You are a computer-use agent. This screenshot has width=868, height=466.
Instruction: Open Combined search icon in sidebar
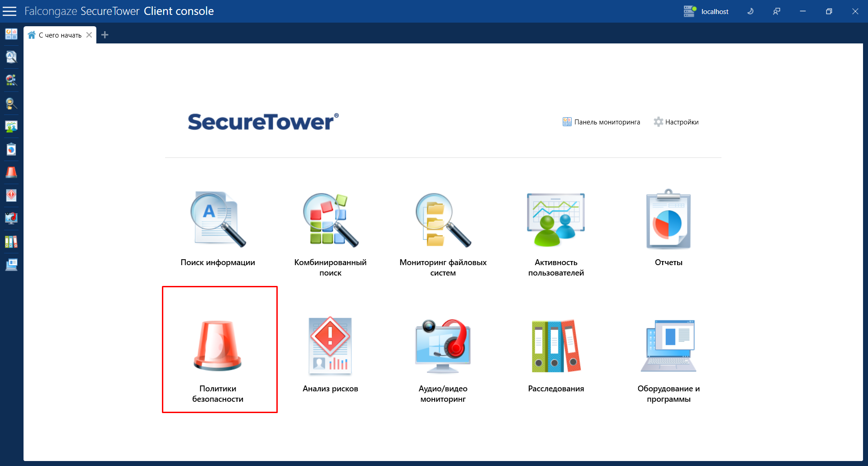click(11, 80)
